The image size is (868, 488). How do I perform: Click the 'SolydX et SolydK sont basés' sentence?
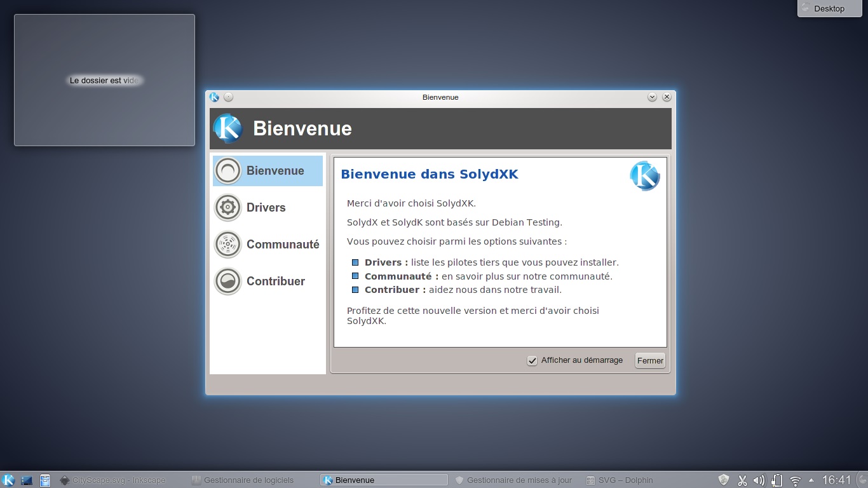point(454,222)
